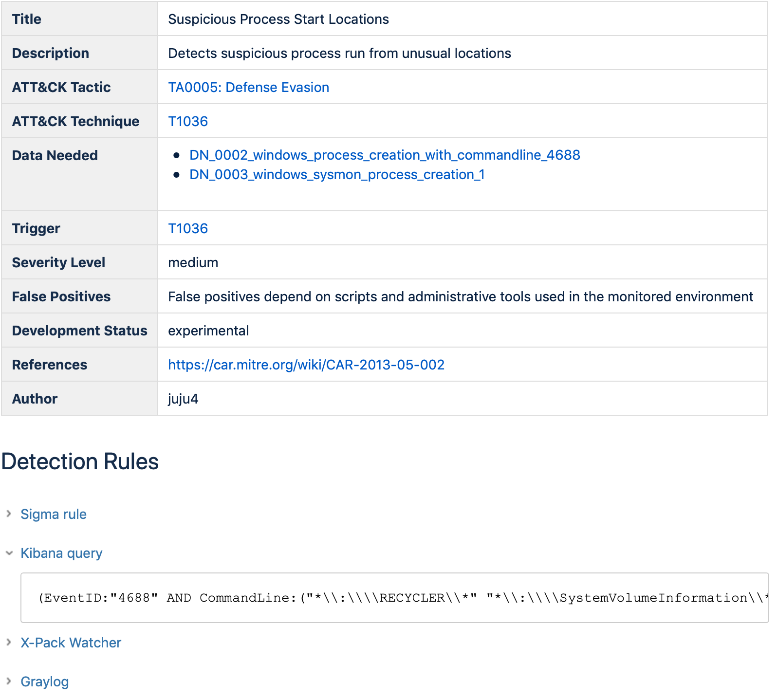Click the Title header cell
Image resolution: width=777 pixels, height=700 pixels.
point(79,18)
